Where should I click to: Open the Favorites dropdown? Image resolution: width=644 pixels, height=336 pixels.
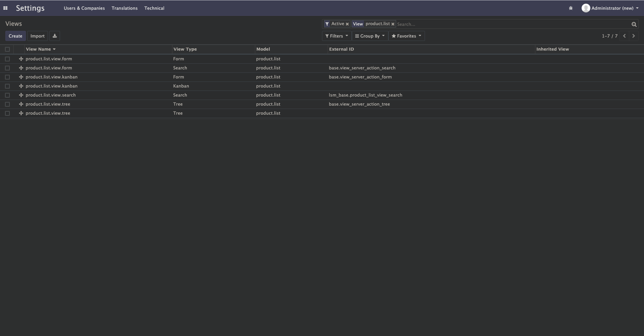point(406,36)
